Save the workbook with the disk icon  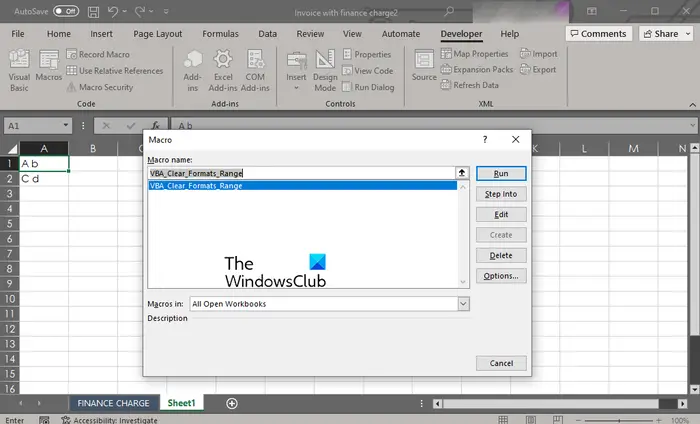tap(93, 12)
